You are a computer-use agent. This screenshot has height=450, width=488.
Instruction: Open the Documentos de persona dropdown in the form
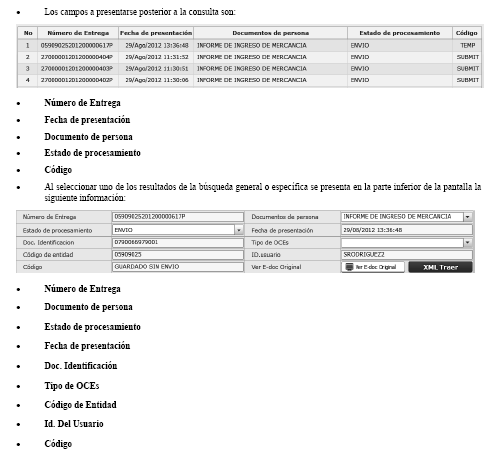pyautogui.click(x=467, y=217)
